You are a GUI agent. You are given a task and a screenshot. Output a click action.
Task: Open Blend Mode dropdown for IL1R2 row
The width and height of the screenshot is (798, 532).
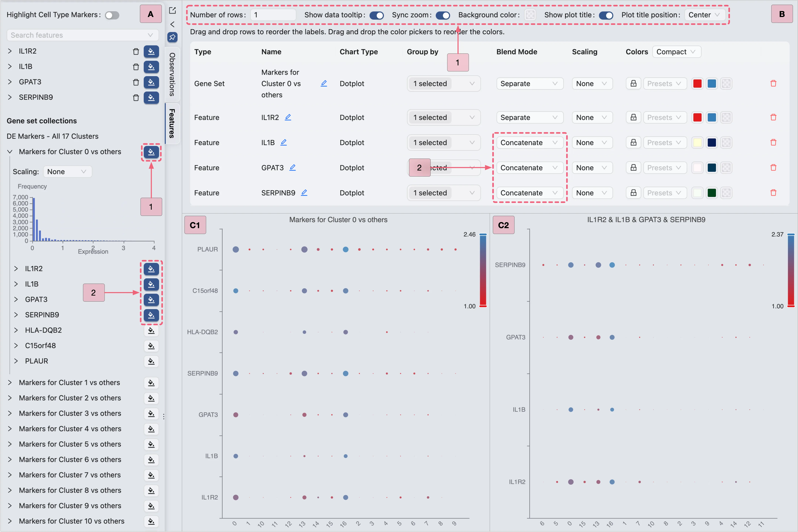pyautogui.click(x=529, y=117)
